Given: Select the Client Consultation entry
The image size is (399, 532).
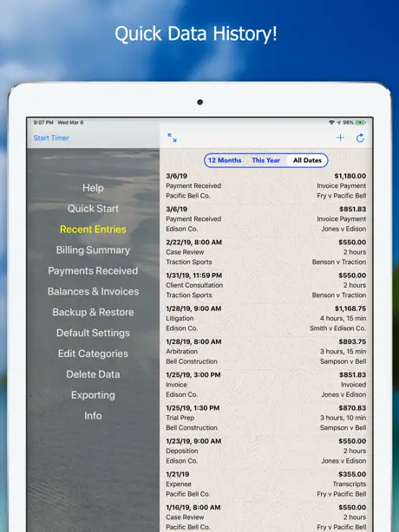Looking at the screenshot, I should tap(266, 285).
